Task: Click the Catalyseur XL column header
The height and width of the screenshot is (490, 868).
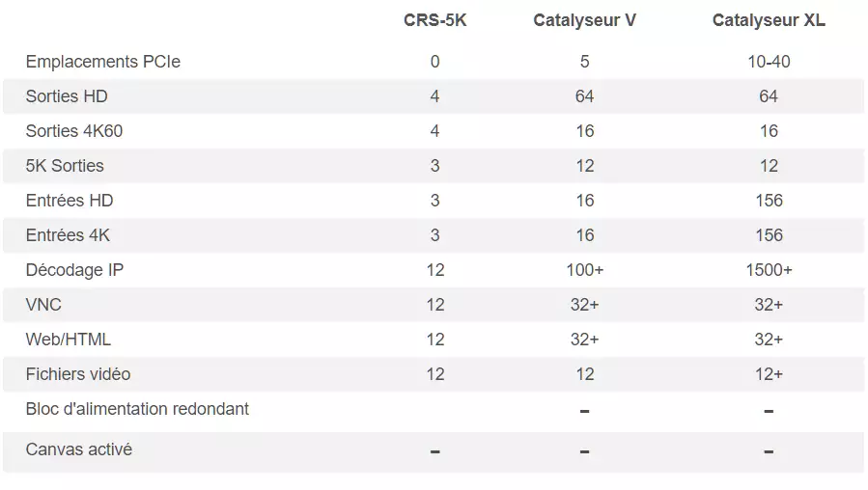Action: (x=769, y=20)
